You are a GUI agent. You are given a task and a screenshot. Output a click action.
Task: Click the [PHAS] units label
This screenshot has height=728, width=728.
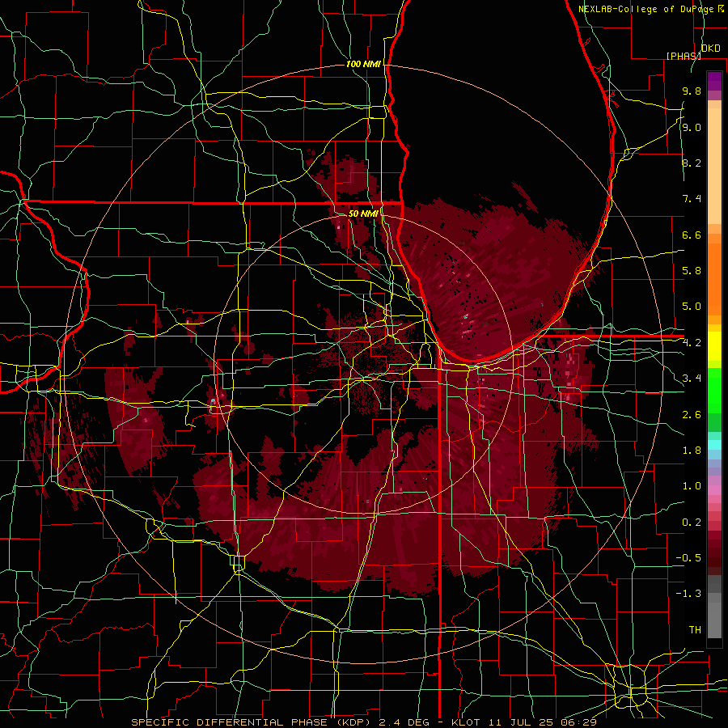[x=684, y=56]
